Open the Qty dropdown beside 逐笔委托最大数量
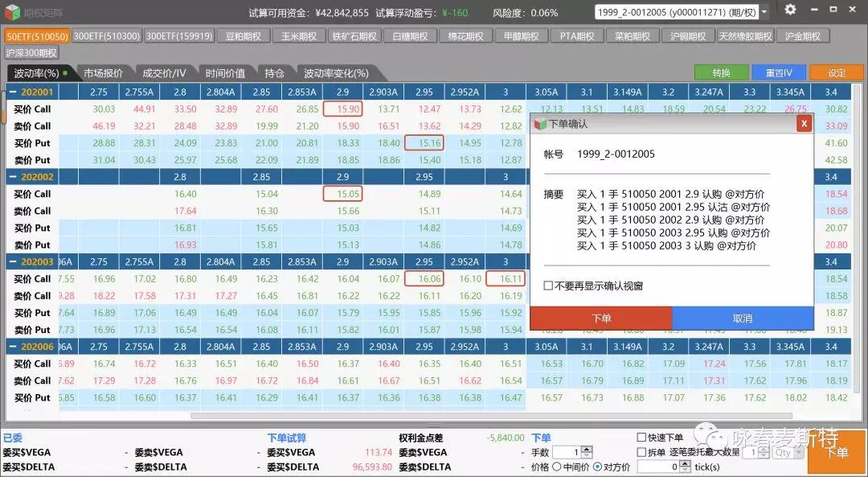The width and height of the screenshot is (868, 477). pyautogui.click(x=798, y=453)
